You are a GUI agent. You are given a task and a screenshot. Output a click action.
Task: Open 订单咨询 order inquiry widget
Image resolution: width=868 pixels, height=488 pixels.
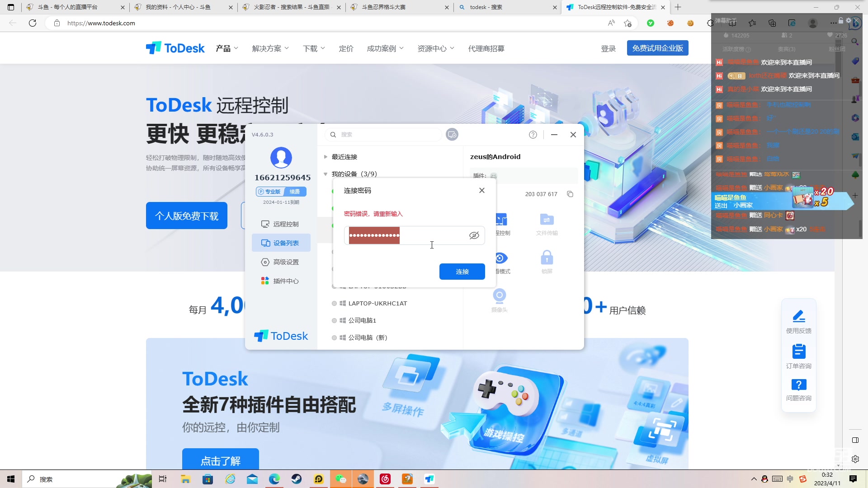pos(798,357)
